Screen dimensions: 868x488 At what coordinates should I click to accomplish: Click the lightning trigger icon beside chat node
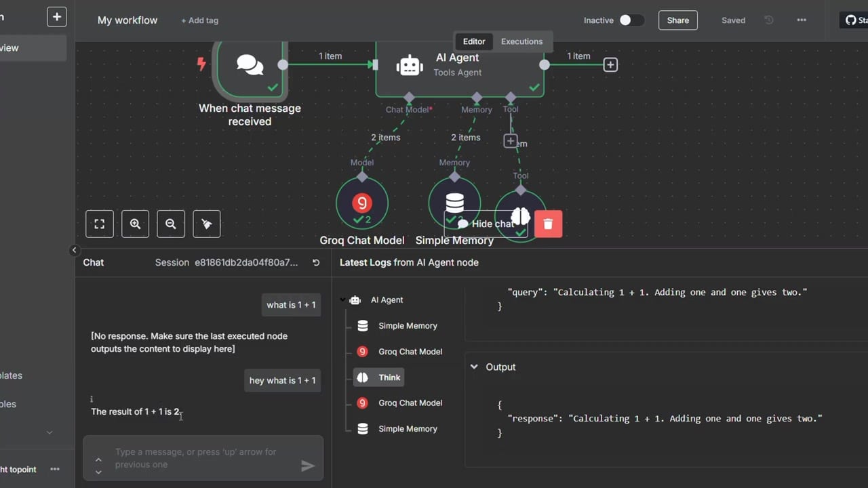coord(201,64)
